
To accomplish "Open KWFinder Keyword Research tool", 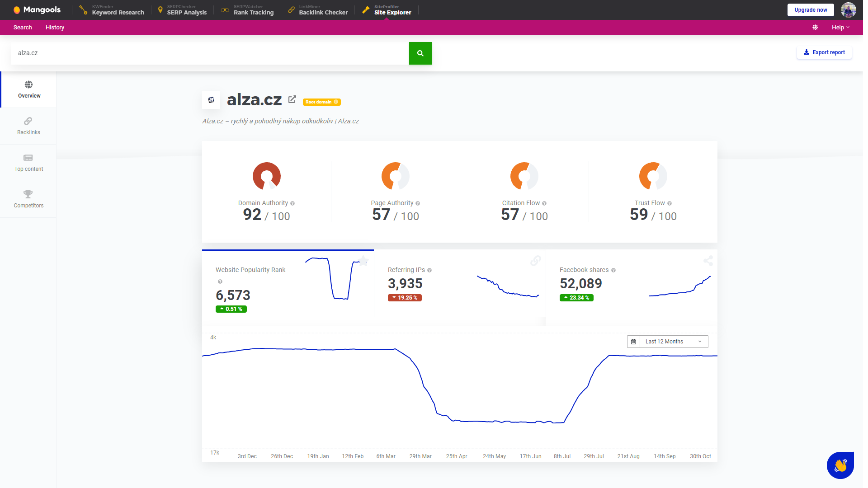I will tap(112, 10).
